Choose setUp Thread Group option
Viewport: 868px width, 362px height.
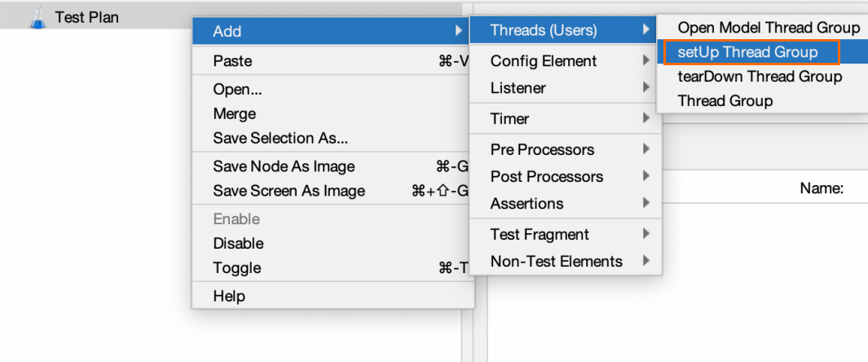747,52
